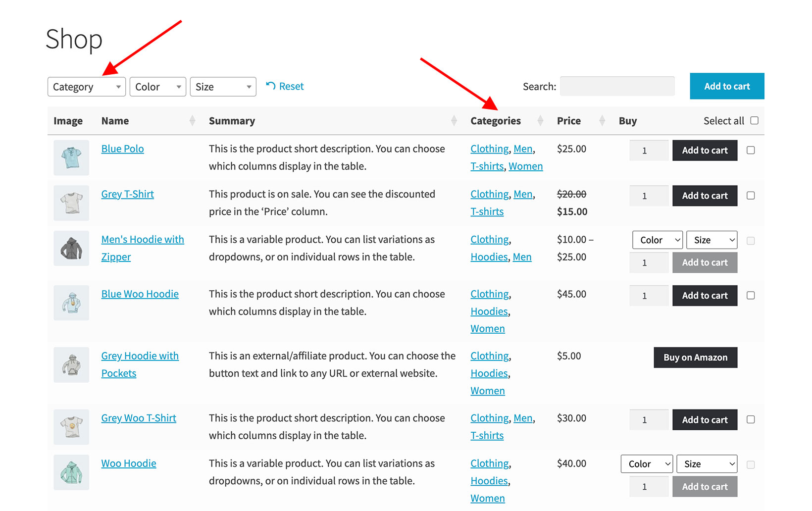The height and width of the screenshot is (511, 812).
Task: Click the Reset filters icon
Action: [270, 86]
